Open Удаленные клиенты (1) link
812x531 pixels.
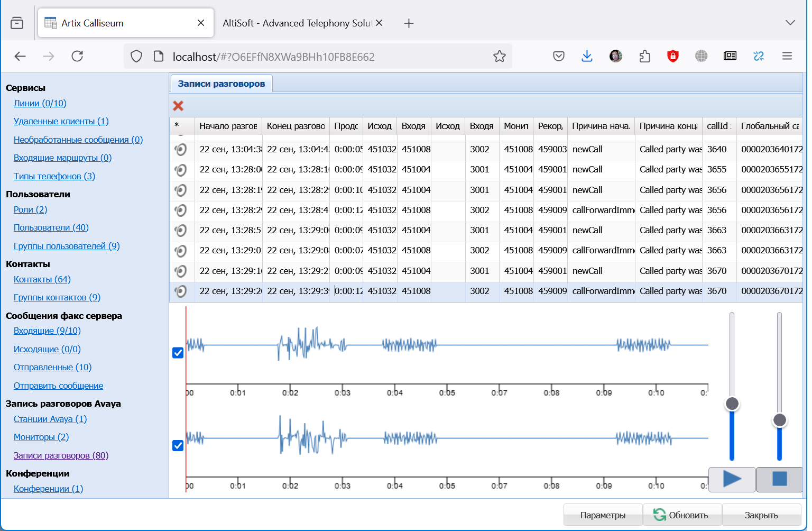tap(61, 121)
